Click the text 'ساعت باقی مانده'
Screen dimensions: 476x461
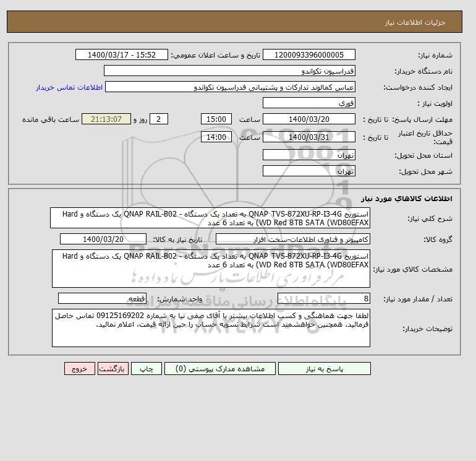[51, 119]
